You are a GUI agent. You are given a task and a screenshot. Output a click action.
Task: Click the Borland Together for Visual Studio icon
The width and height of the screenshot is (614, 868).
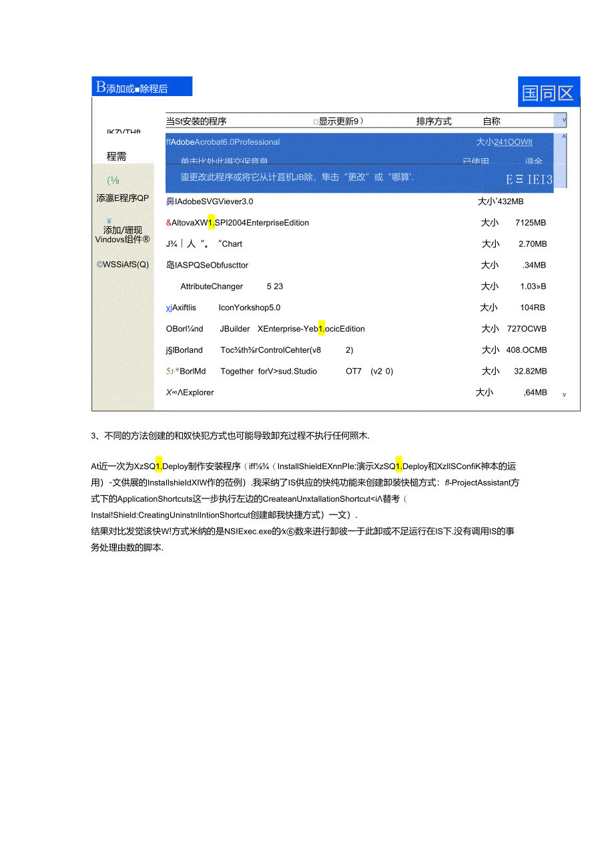coord(169,370)
